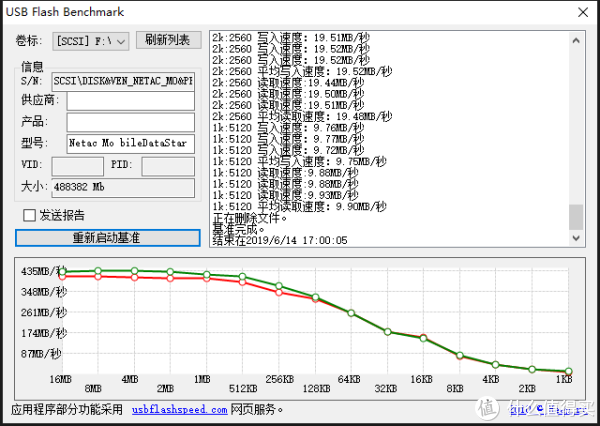Click the log line '1k:5120 平均写入速度: 9.75MB/秒'
600x426 pixels.
click(299, 162)
